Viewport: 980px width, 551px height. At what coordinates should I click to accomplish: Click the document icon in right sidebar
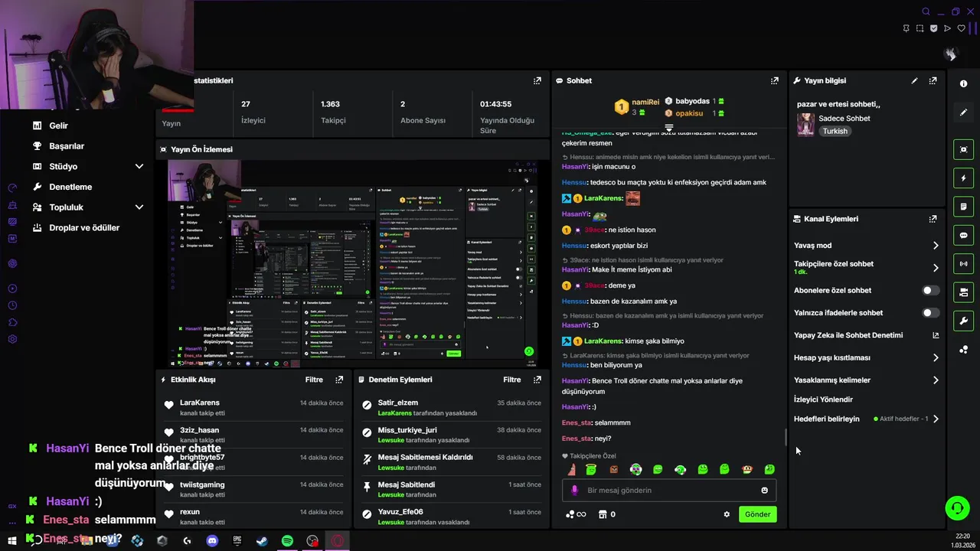pos(964,207)
